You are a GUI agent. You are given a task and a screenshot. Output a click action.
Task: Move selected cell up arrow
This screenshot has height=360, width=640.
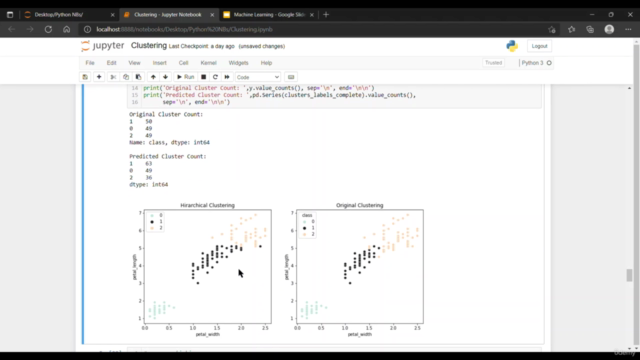coord(153,77)
